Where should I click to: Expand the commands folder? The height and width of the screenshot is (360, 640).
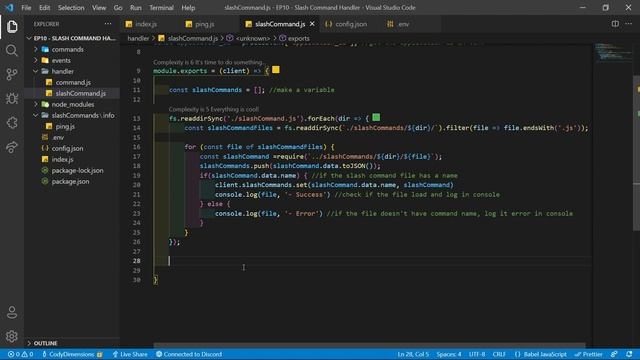click(72, 49)
